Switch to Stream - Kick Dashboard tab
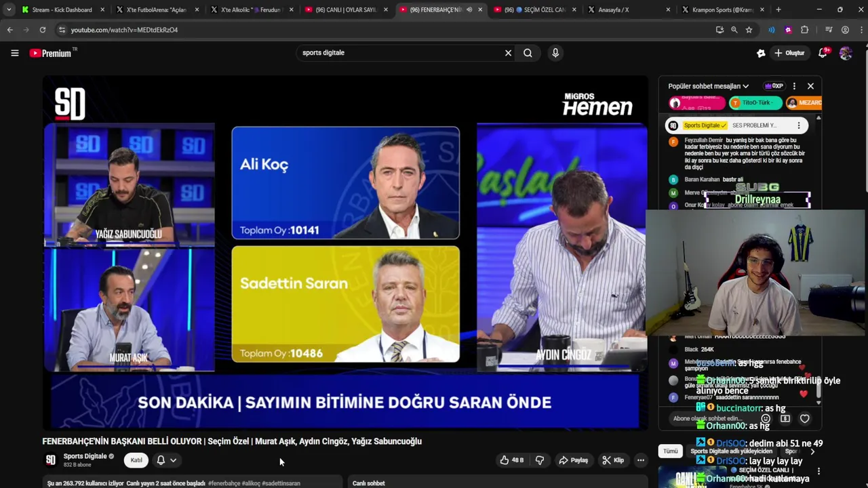The height and width of the screenshot is (488, 868). pyautogui.click(x=62, y=9)
